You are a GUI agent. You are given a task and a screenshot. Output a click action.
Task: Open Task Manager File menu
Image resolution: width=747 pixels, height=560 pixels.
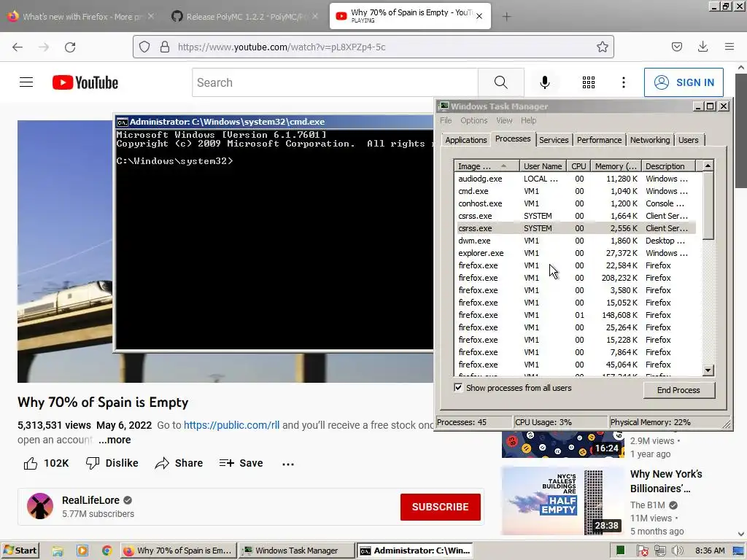click(x=446, y=120)
